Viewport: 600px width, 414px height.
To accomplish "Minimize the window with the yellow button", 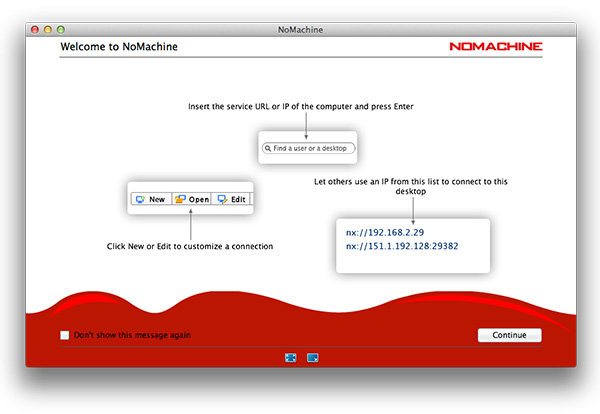I will (x=48, y=30).
